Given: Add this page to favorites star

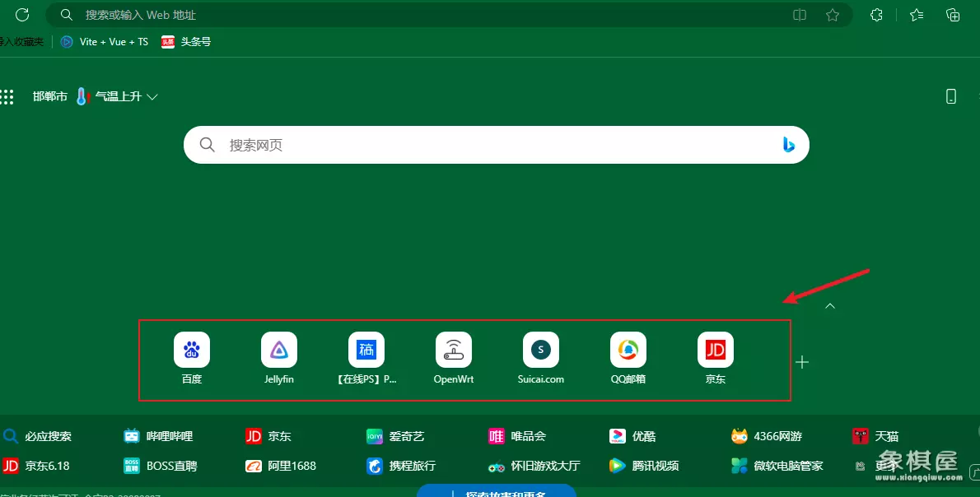Looking at the screenshot, I should (x=833, y=15).
